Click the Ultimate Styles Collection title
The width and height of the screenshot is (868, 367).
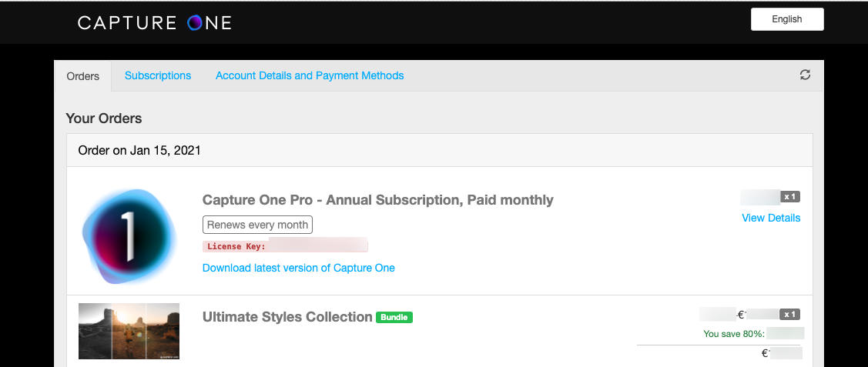click(x=287, y=317)
